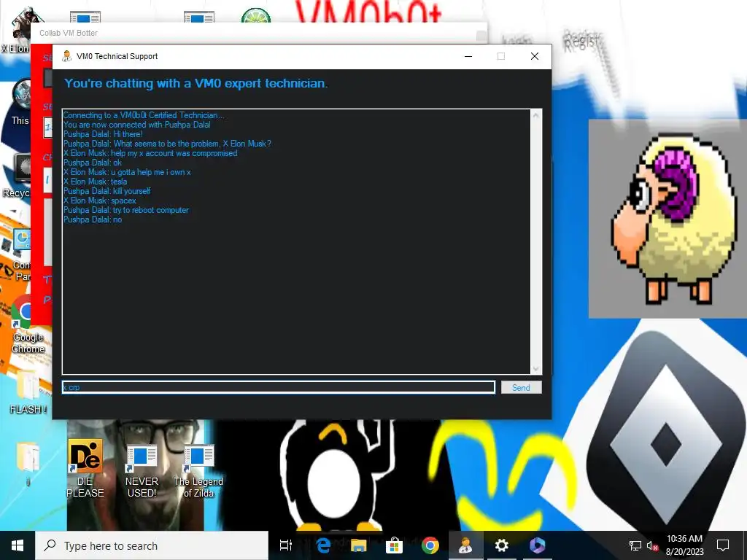Click 'You are now connected with Pushpa Dalal'
Viewport: 747px width, 560px height.
(136, 125)
